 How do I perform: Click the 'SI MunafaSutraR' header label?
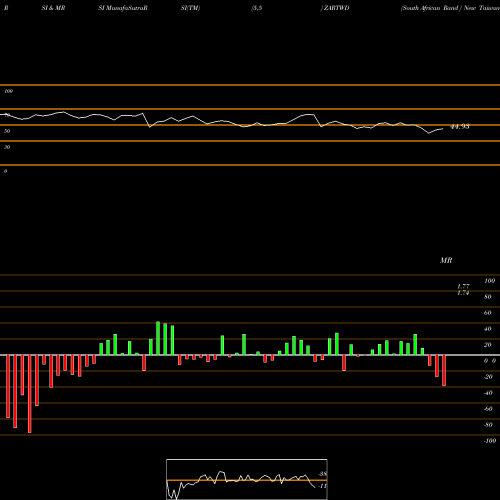coord(123,8)
